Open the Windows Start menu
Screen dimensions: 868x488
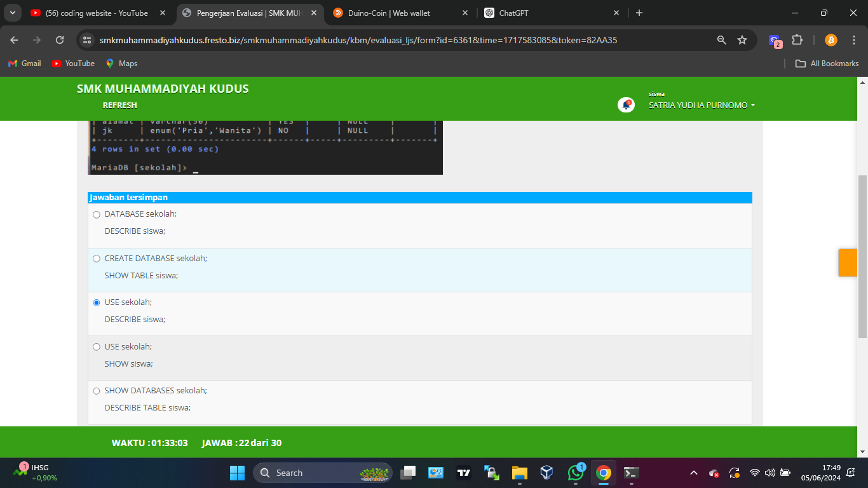[x=237, y=473]
